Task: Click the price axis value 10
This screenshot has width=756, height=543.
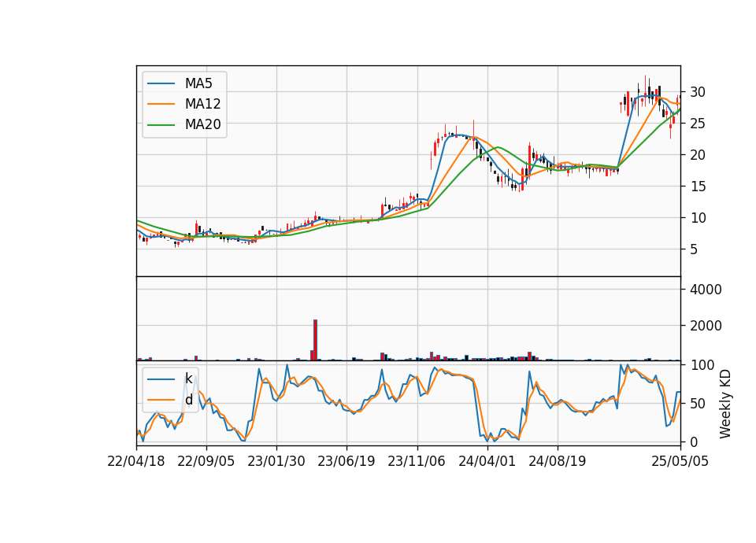Action: pos(698,218)
